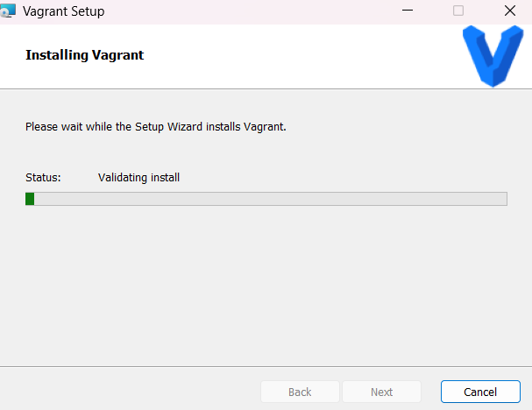Screen dimensions: 532x410
Task: Select the "Installing Vagrant" heading
Action: pos(84,55)
